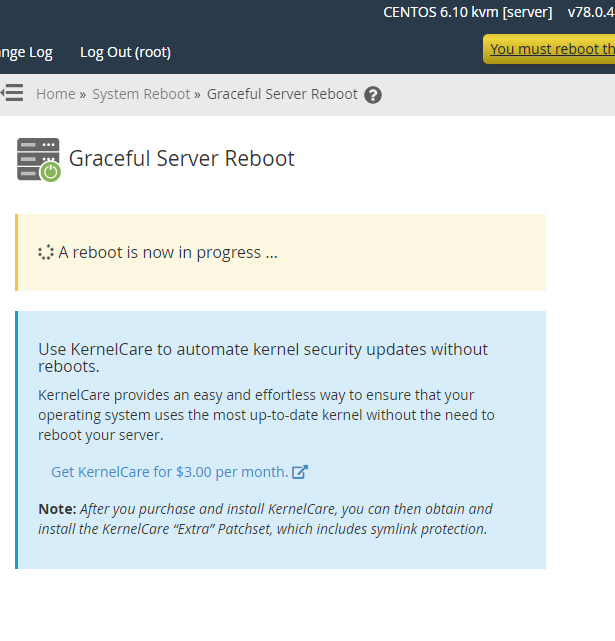Click the 'Graceful Server Reboot' page heading

[x=182, y=159]
